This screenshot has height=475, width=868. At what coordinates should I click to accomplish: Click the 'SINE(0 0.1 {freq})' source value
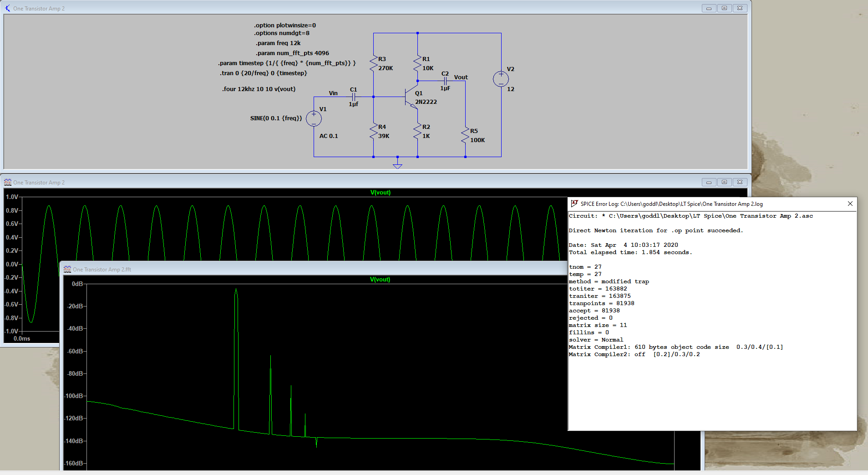tap(276, 118)
